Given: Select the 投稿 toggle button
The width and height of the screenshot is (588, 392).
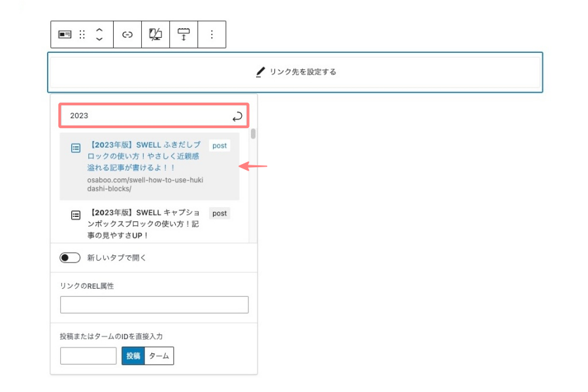Looking at the screenshot, I should point(133,356).
